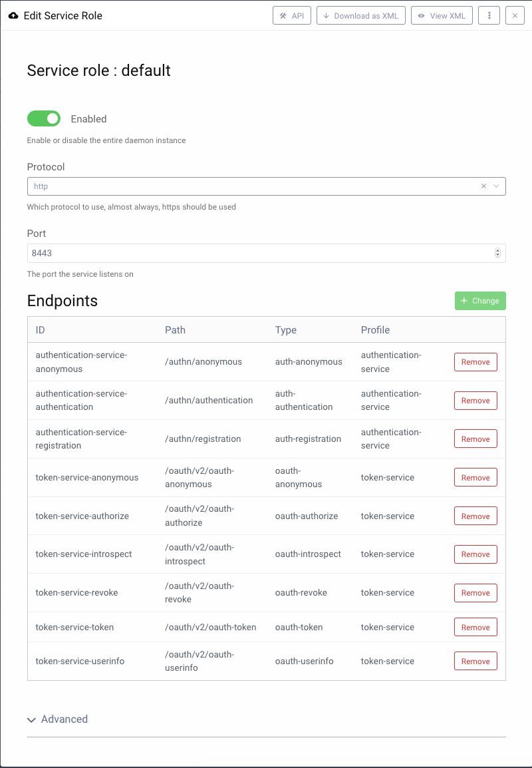This screenshot has width=532, height=768.
Task: Clear the http protocol using the X icon
Action: click(483, 186)
